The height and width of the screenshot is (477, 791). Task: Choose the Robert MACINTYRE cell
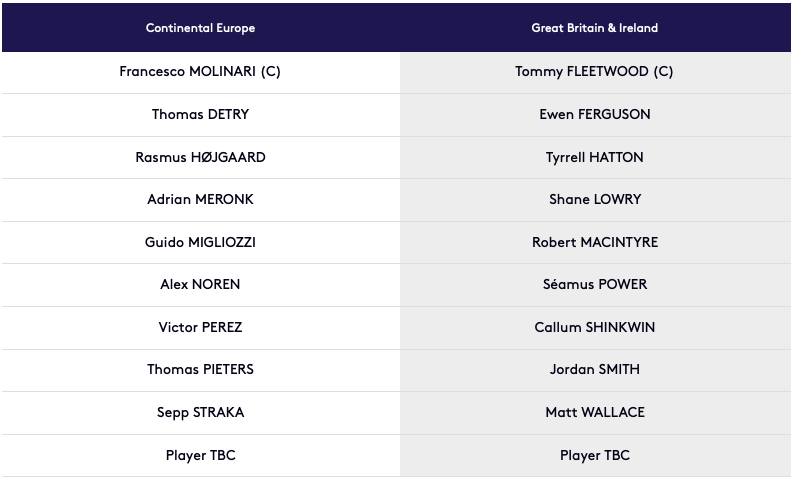pos(595,242)
